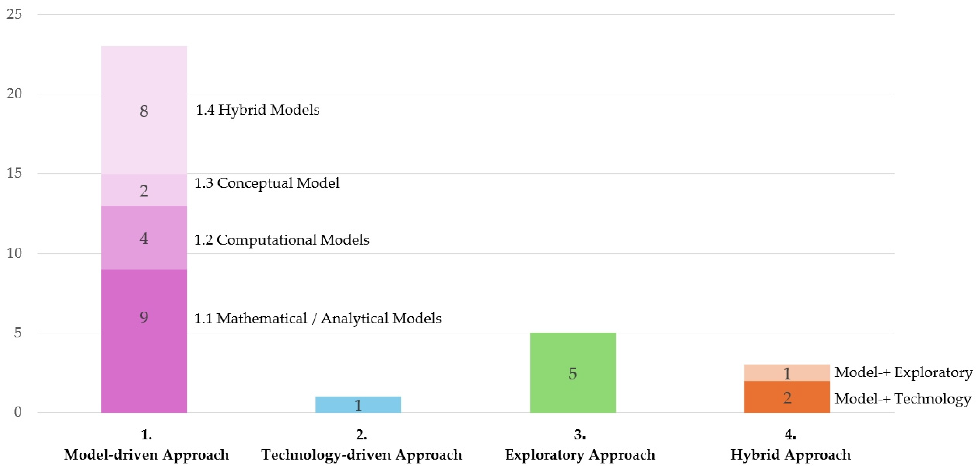This screenshot has width=980, height=470.
Task: Click the y-axis value 25
Action: click(x=14, y=14)
